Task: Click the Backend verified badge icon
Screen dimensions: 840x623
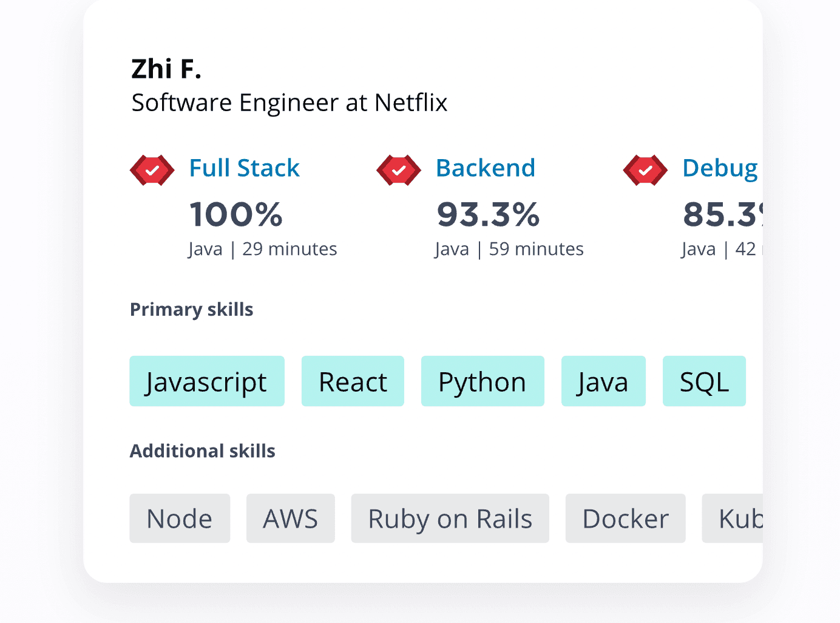Action: coord(398,170)
